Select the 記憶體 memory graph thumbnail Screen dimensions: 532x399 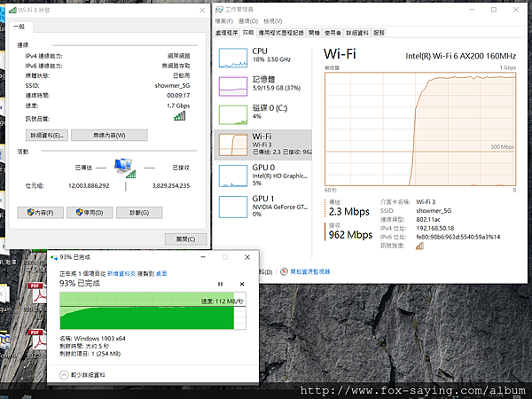233,86
